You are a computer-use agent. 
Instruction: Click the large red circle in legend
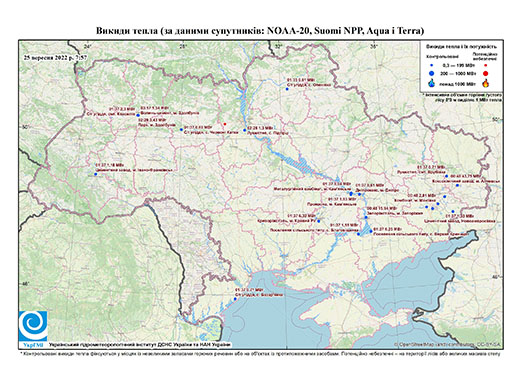click(486, 73)
